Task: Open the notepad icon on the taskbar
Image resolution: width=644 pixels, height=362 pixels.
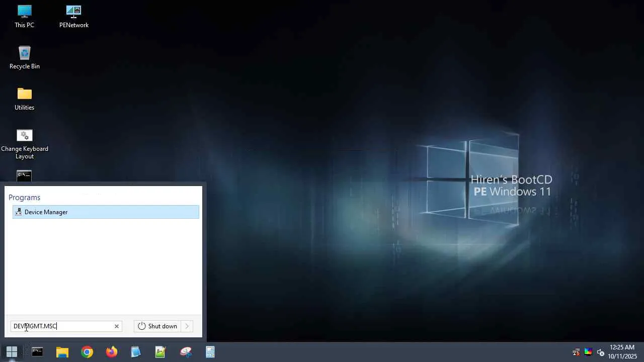Action: tap(136, 352)
